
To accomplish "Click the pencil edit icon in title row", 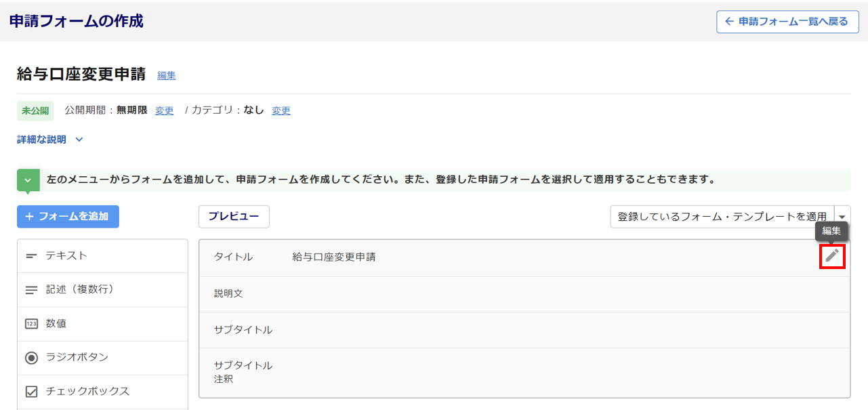I will pos(832,256).
